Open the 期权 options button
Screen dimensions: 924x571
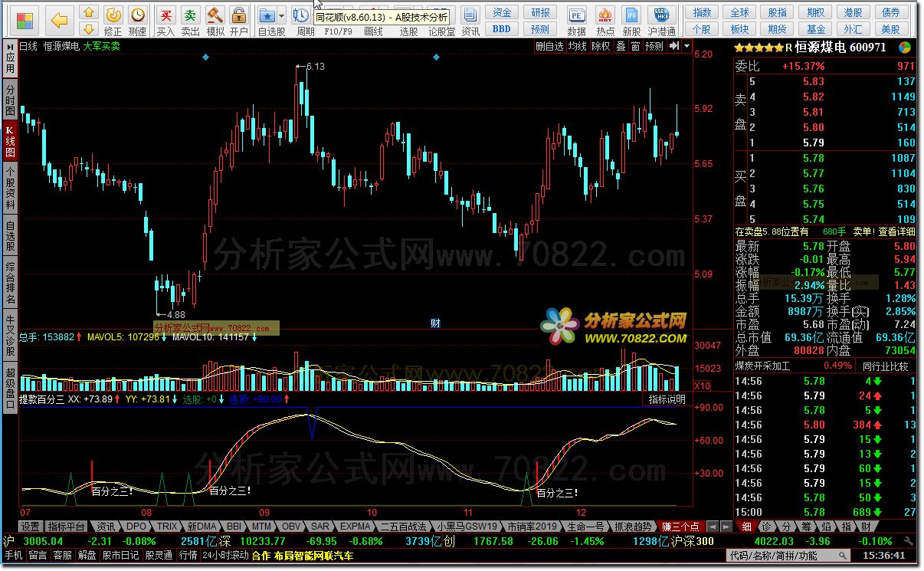[815, 12]
